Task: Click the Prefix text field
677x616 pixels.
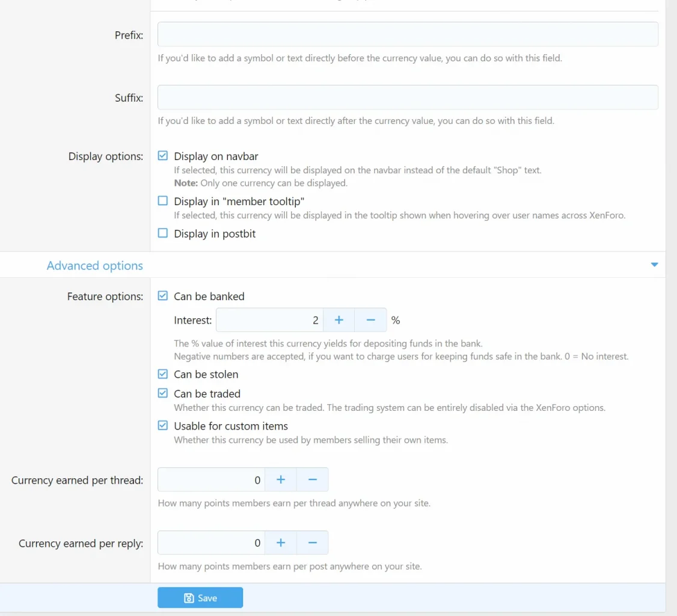Action: pos(408,34)
